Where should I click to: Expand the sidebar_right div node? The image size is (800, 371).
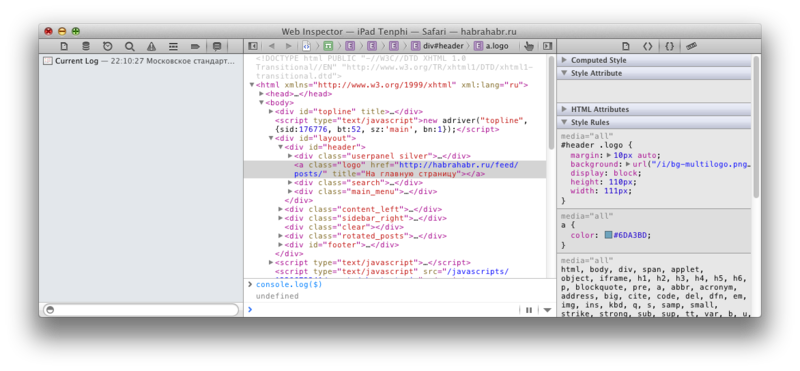click(x=281, y=218)
